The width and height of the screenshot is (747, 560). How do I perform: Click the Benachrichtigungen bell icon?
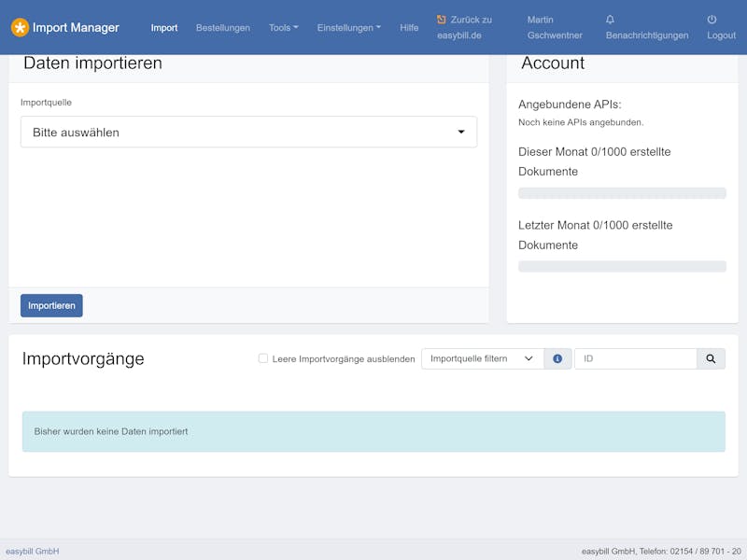(610, 20)
